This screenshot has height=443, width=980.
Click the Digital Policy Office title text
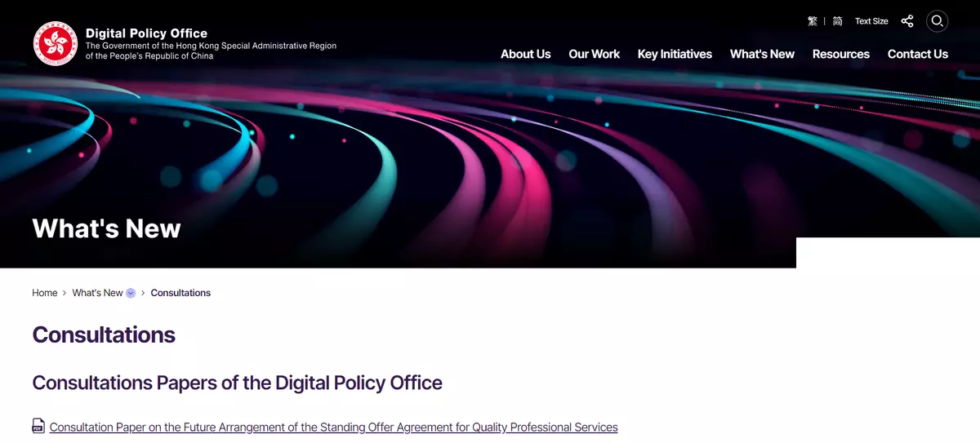pos(146,33)
